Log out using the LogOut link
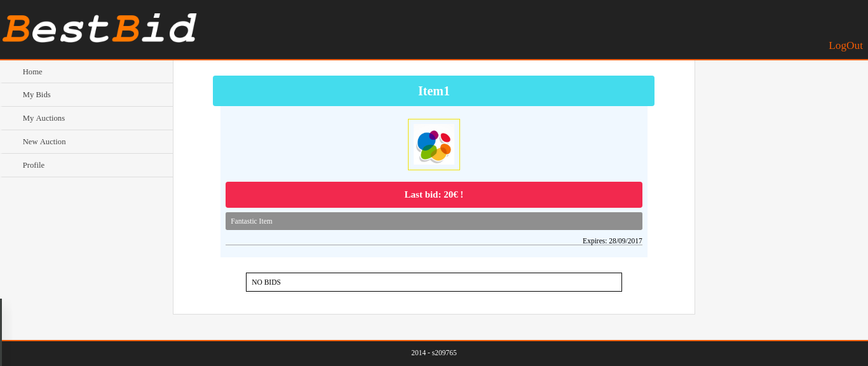The image size is (868, 366). pos(845,46)
